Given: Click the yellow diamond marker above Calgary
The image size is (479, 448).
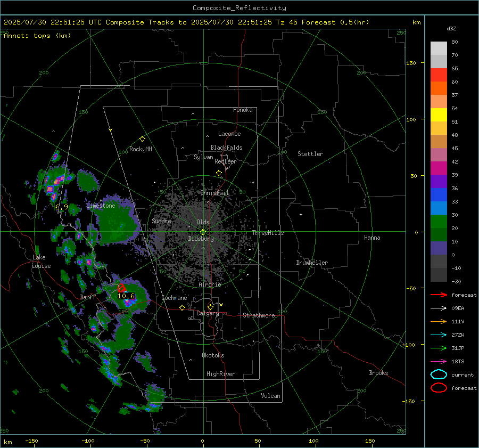Looking at the screenshot, I should coord(210,307).
